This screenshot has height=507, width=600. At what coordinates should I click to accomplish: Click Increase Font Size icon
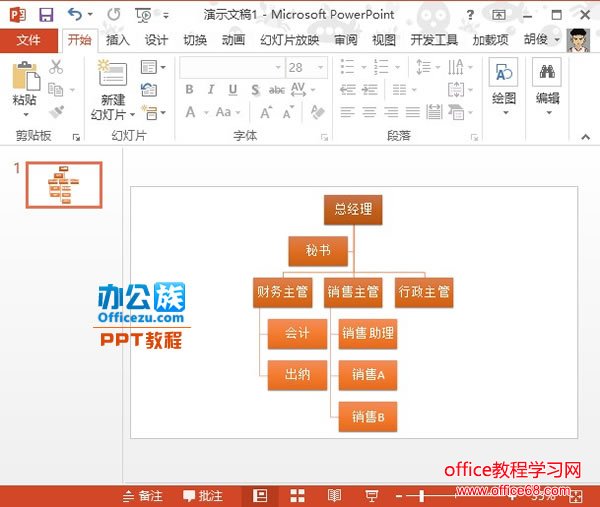point(266,112)
